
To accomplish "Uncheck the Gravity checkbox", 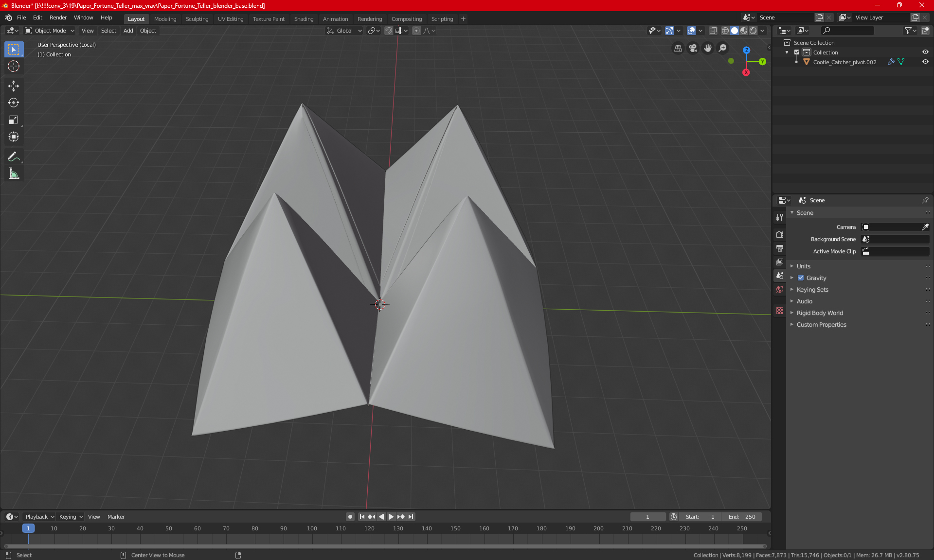I will pyautogui.click(x=801, y=278).
